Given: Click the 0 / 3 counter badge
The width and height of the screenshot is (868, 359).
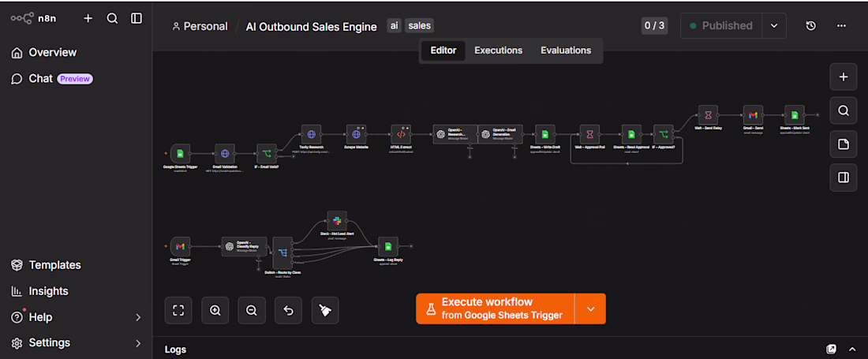Looking at the screenshot, I should tap(654, 25).
